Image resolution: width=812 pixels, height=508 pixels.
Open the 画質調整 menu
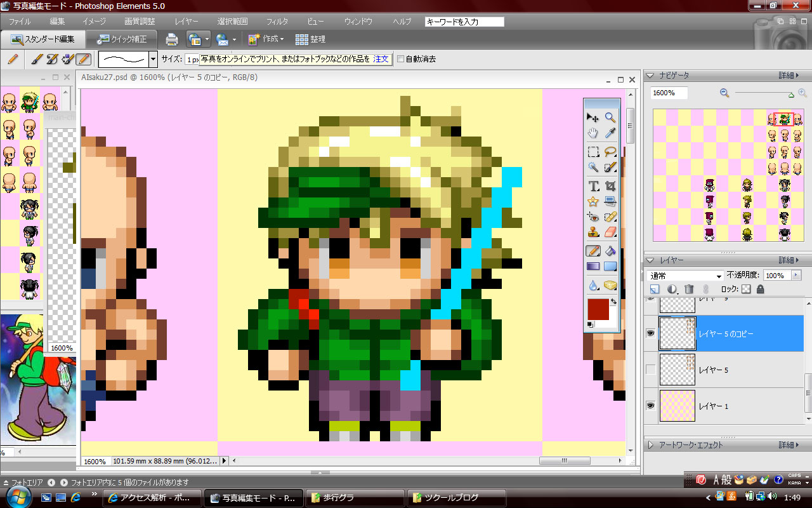click(140, 22)
